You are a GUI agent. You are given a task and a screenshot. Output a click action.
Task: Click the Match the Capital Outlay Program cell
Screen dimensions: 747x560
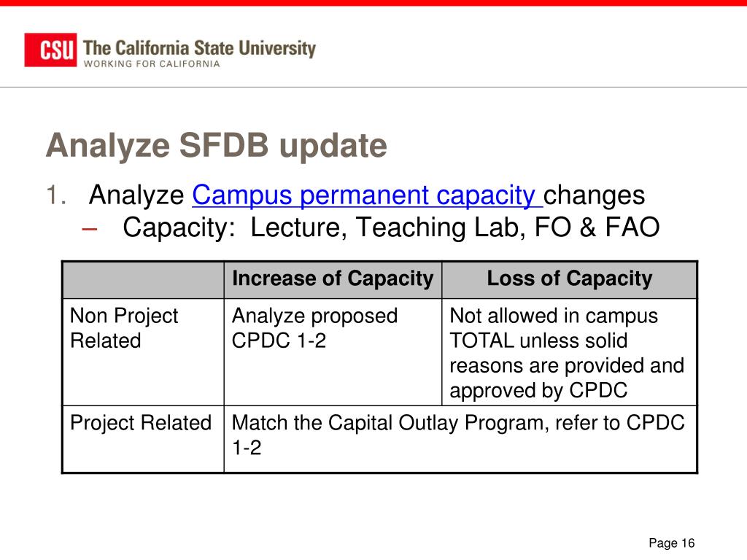click(x=460, y=439)
